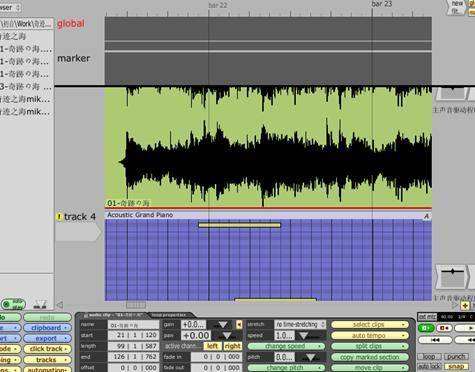
Task: Click the clip start position field
Action: coord(134,335)
